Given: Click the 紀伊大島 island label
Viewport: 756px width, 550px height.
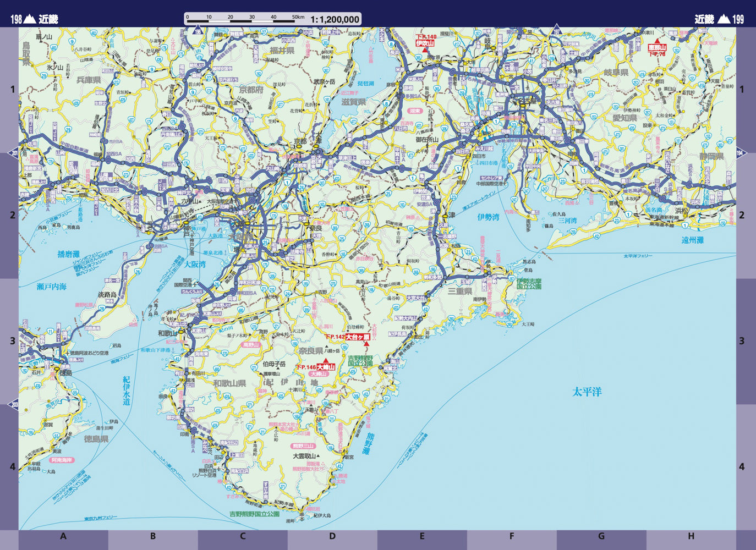Looking at the screenshot, I should pyautogui.click(x=322, y=515).
